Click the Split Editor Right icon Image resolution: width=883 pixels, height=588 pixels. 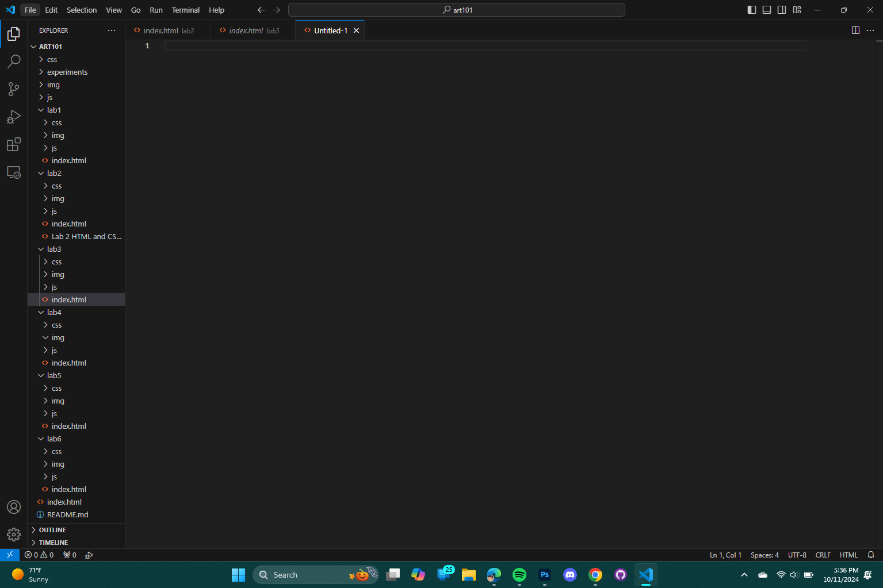(855, 30)
